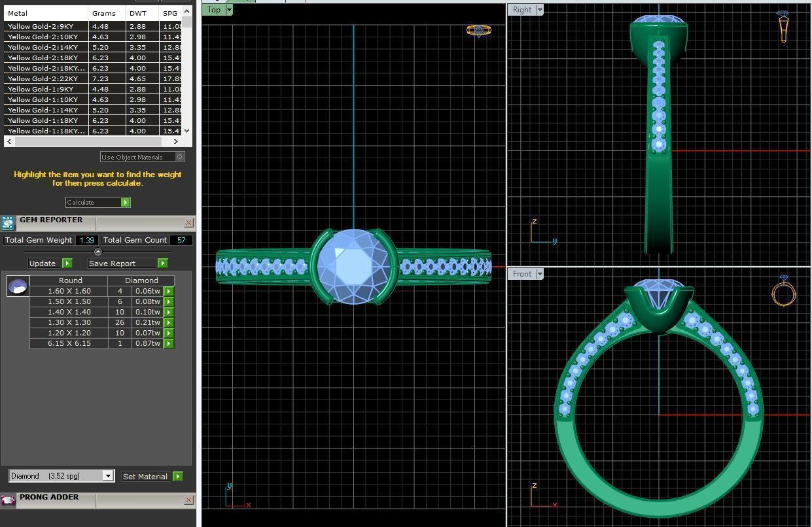Viewport: 812px width, 527px height.
Task: Select the Yellow Gold-1:14KY row
Action: click(x=93, y=110)
